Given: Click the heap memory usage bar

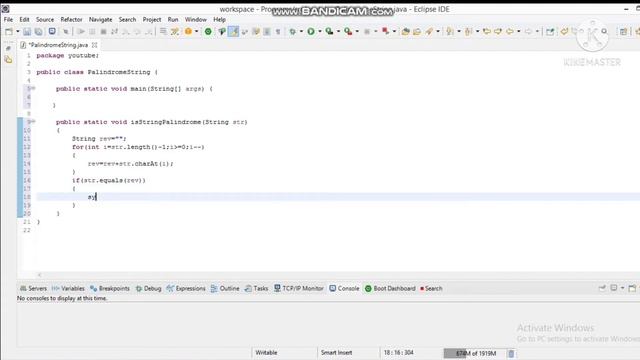Looking at the screenshot, I should click(x=474, y=353).
